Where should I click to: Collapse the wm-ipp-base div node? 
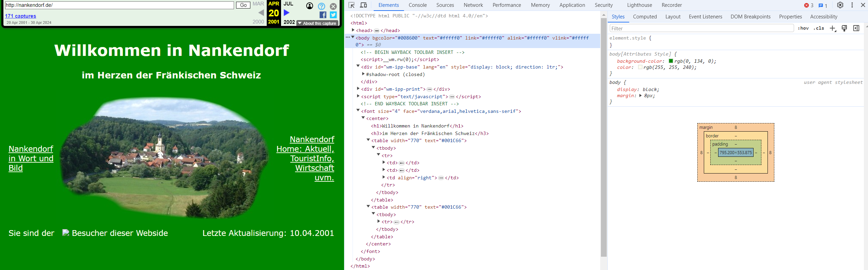358,66
